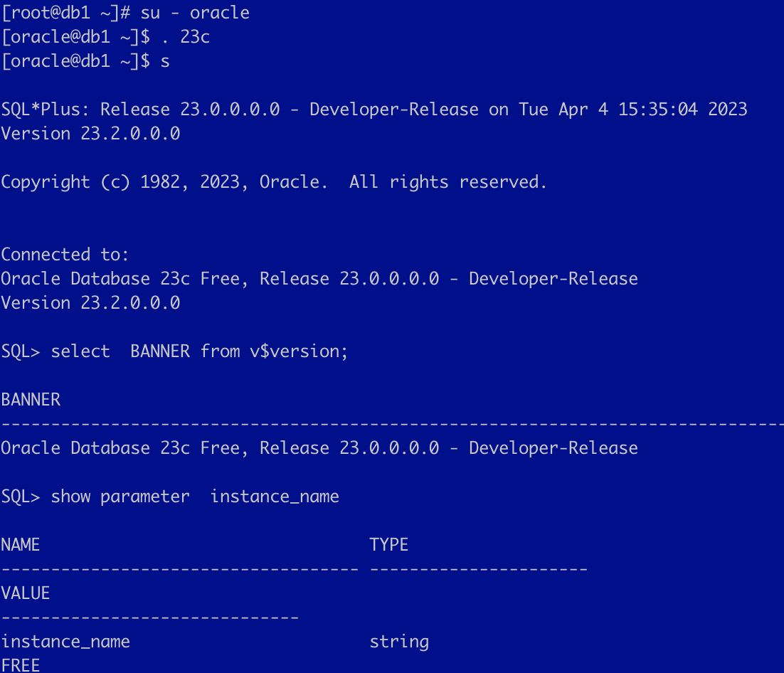Click the 'string' type value
The height and width of the screenshot is (673, 784).
pos(399,642)
